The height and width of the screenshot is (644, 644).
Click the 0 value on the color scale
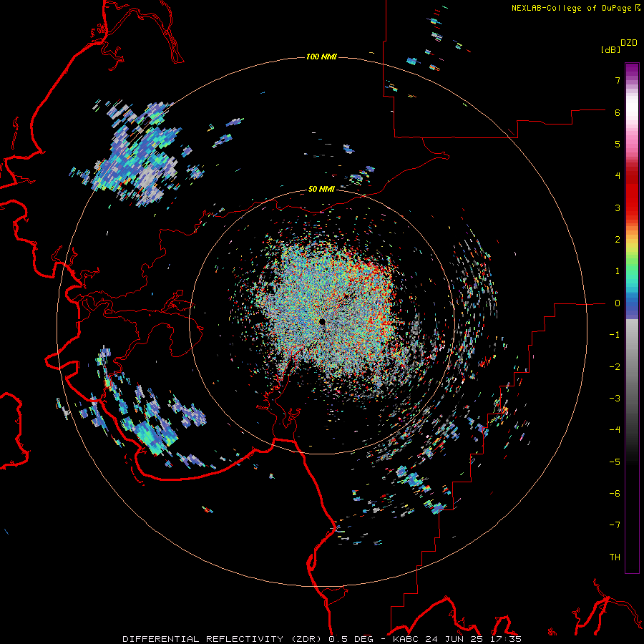click(618, 303)
